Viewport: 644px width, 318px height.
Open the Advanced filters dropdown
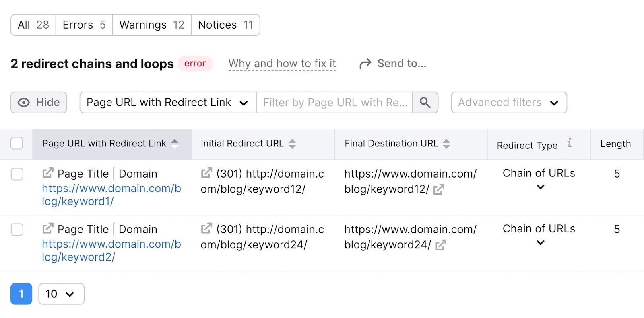click(x=508, y=103)
